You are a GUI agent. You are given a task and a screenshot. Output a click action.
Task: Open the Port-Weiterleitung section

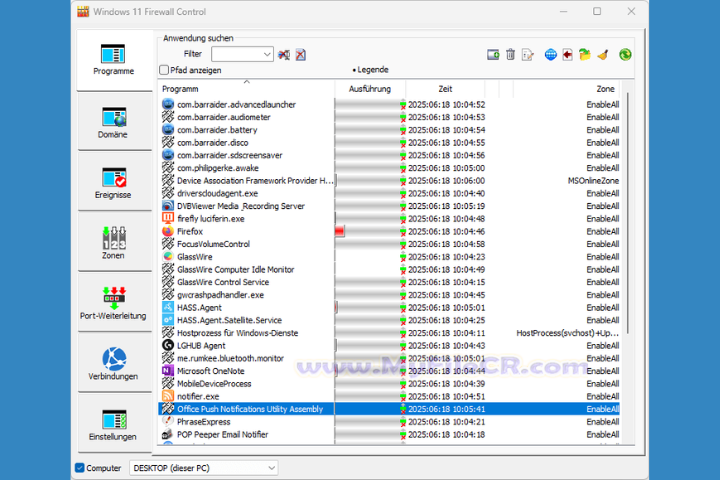coord(114,303)
